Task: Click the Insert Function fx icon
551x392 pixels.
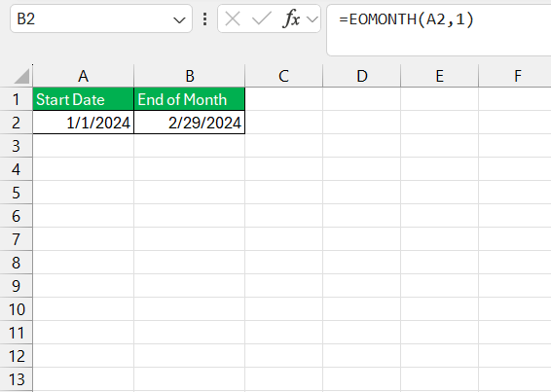Action: pyautogui.click(x=291, y=18)
